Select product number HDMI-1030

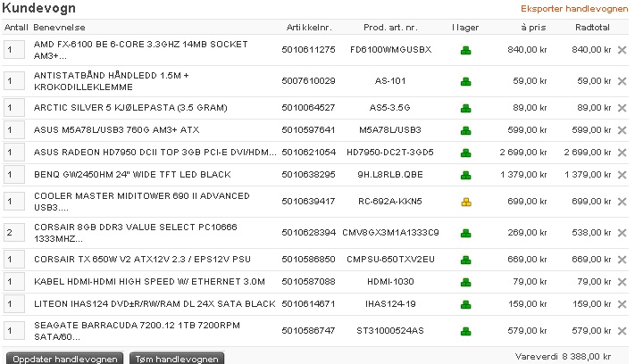[x=390, y=282]
